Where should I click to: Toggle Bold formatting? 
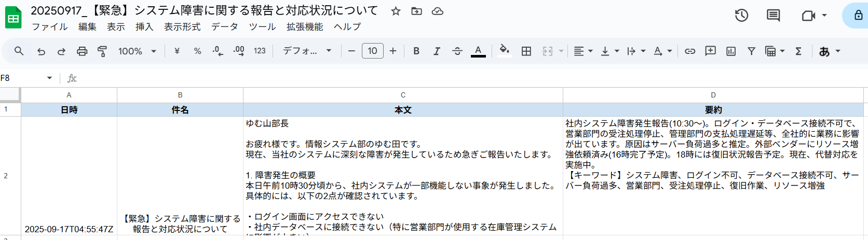point(416,51)
